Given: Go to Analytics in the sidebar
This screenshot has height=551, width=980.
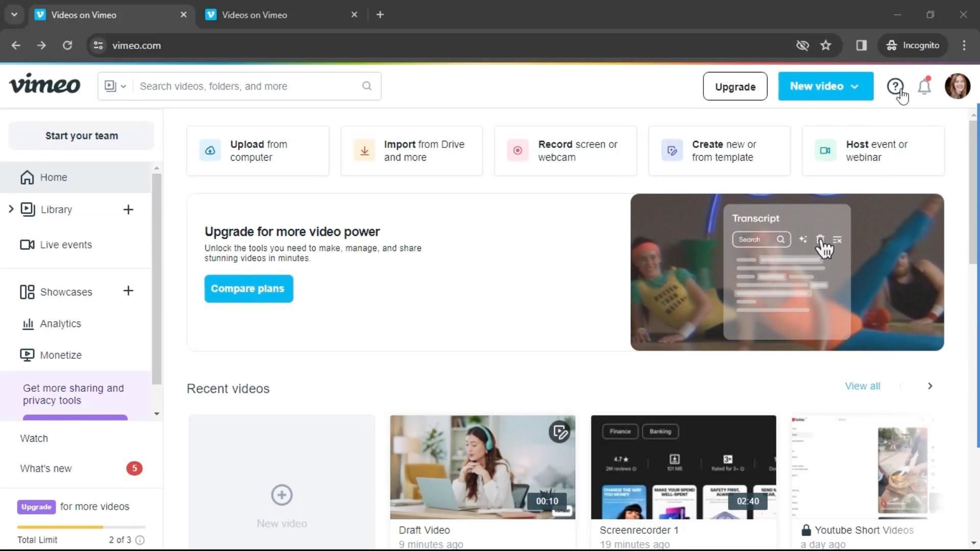Looking at the screenshot, I should click(x=60, y=324).
